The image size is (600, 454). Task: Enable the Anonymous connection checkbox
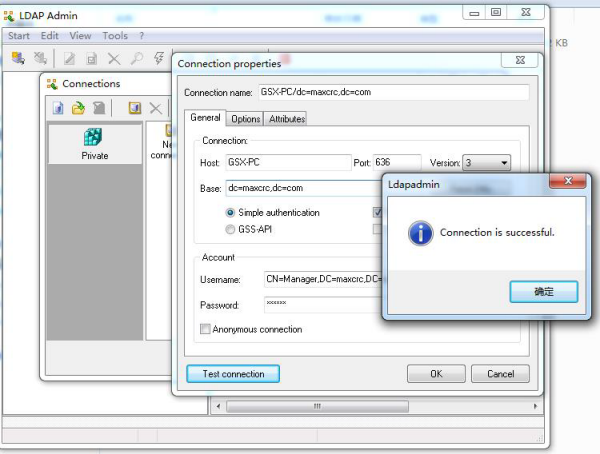click(206, 329)
